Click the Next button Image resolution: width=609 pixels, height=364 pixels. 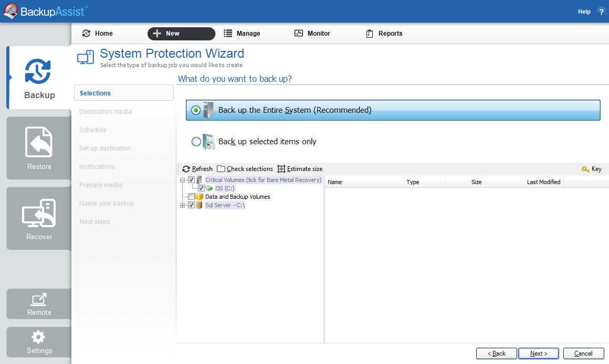point(538,354)
